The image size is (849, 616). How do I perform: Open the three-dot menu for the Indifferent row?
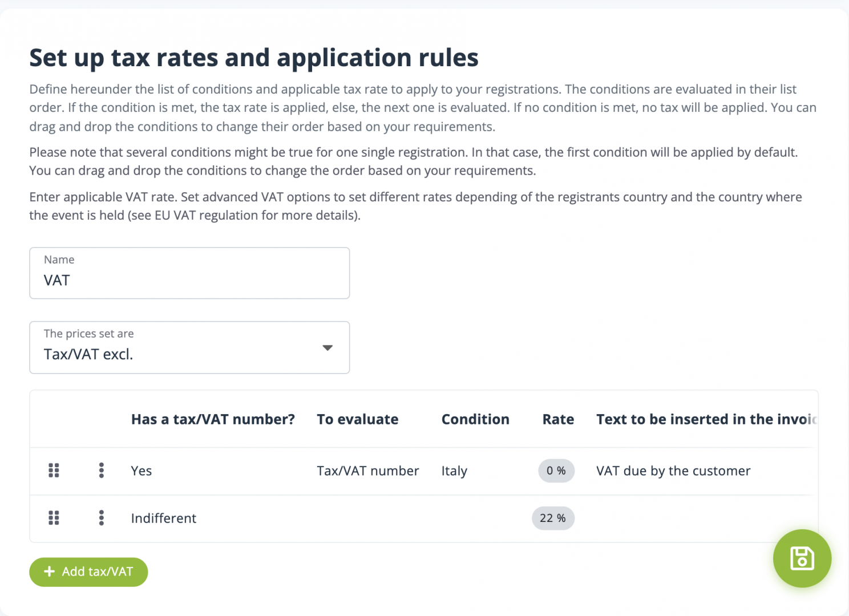102,518
